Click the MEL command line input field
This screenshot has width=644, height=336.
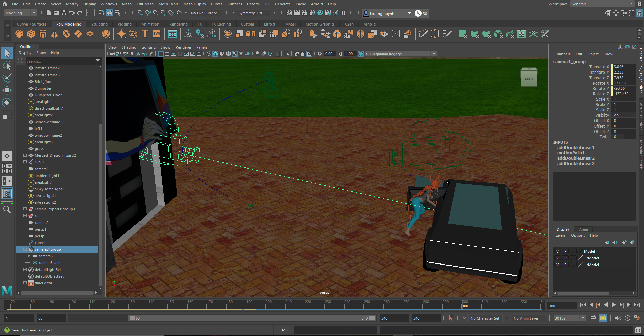coord(336,330)
